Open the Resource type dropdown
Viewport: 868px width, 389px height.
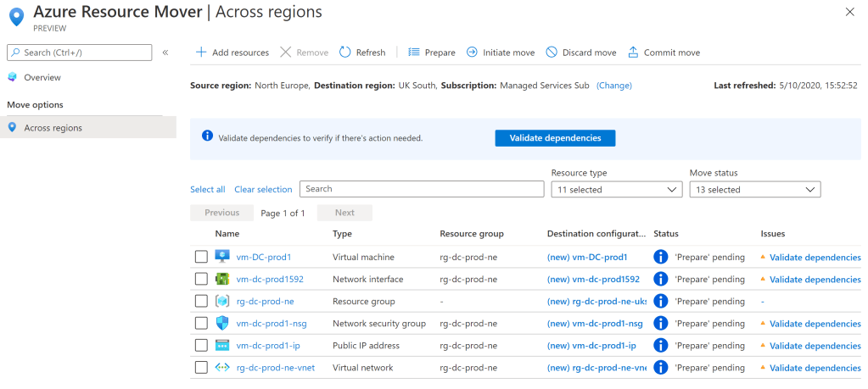(x=616, y=190)
